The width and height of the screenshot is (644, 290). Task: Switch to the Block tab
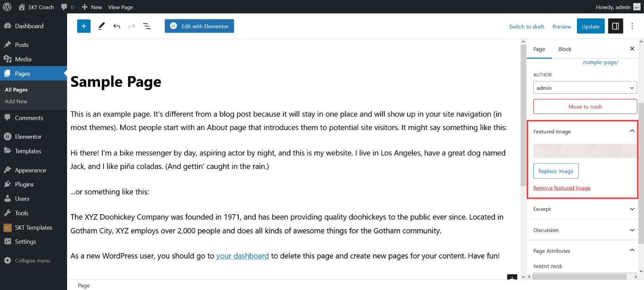565,49
